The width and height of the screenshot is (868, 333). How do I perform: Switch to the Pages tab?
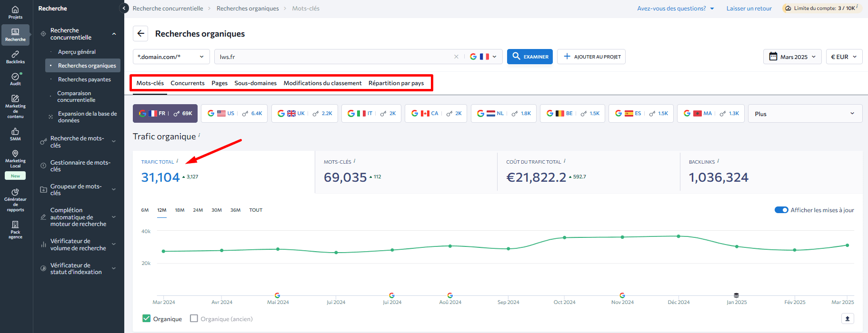point(219,83)
